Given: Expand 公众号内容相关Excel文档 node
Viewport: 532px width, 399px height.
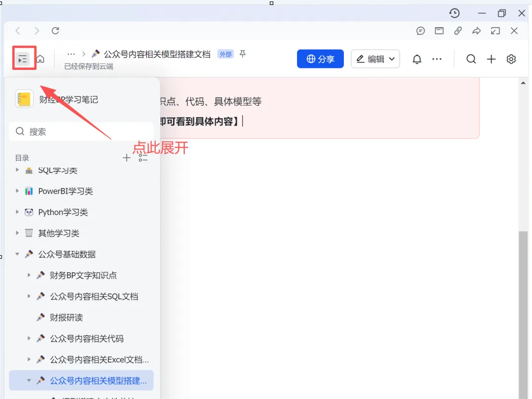Looking at the screenshot, I should [29, 359].
